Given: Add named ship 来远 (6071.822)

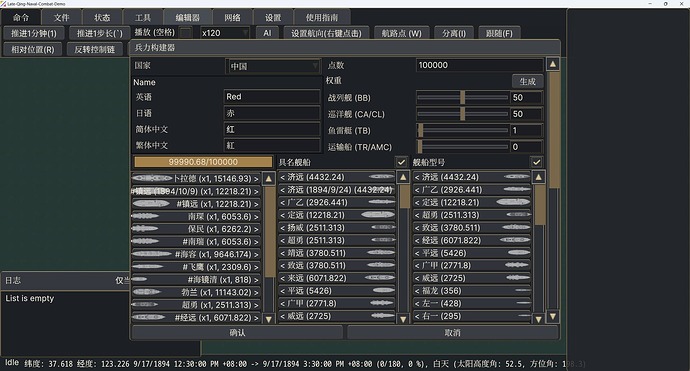Looking at the screenshot, I should pyautogui.click(x=337, y=278).
